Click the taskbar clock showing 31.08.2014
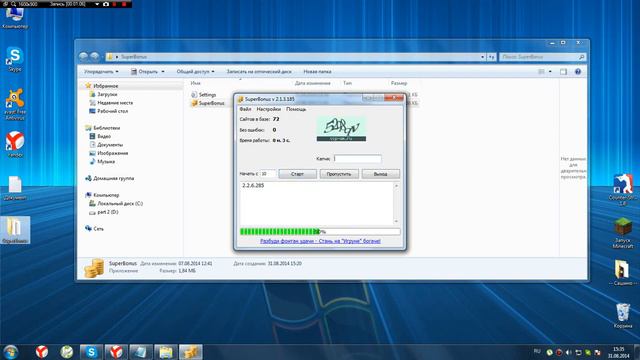The width and height of the screenshot is (640, 360). point(618,352)
